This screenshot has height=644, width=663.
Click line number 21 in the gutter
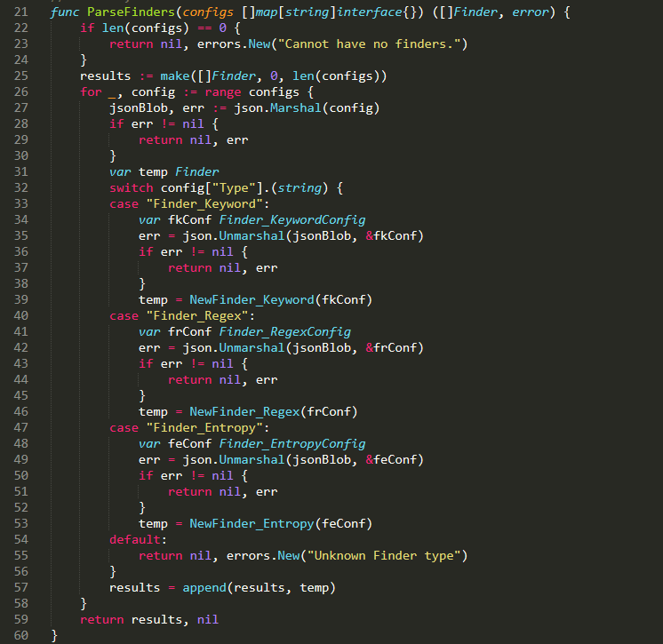[20, 12]
